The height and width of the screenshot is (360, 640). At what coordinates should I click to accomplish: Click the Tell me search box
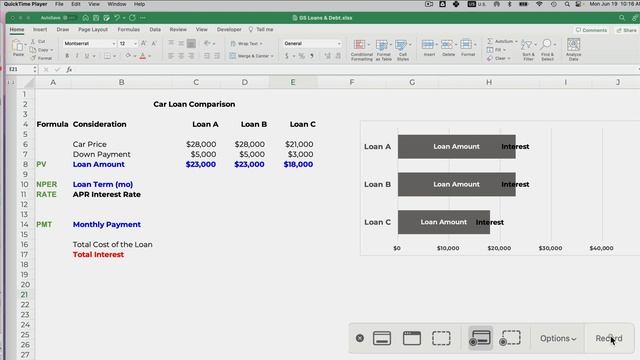261,29
